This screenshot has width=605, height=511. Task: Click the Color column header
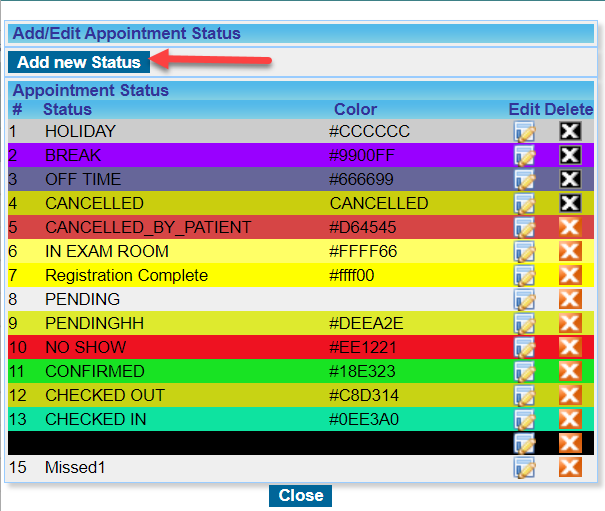tap(355, 109)
